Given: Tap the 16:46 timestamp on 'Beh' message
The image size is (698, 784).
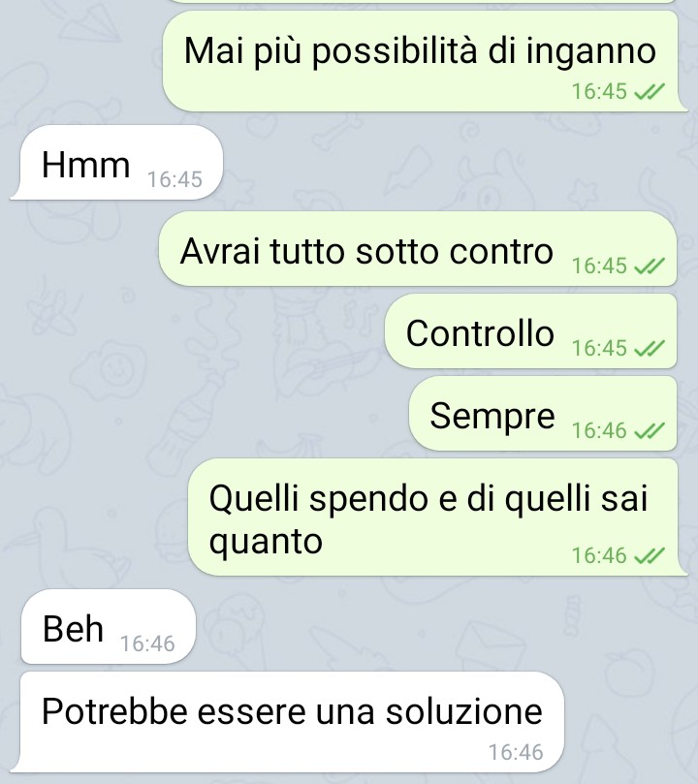Looking at the screenshot, I should tap(147, 644).
